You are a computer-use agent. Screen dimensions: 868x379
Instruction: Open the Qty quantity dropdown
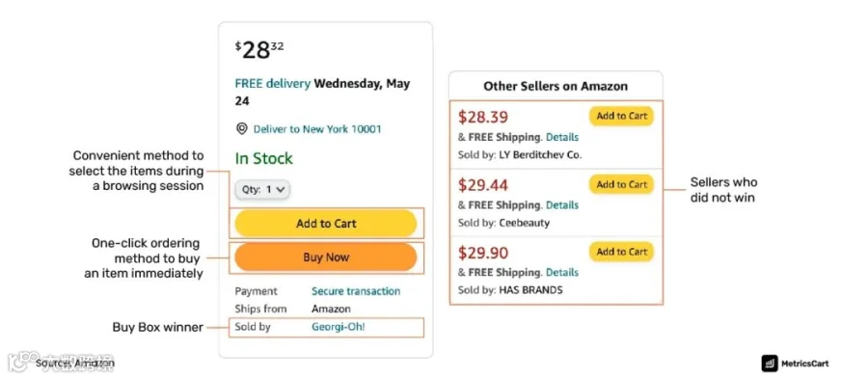(x=262, y=189)
